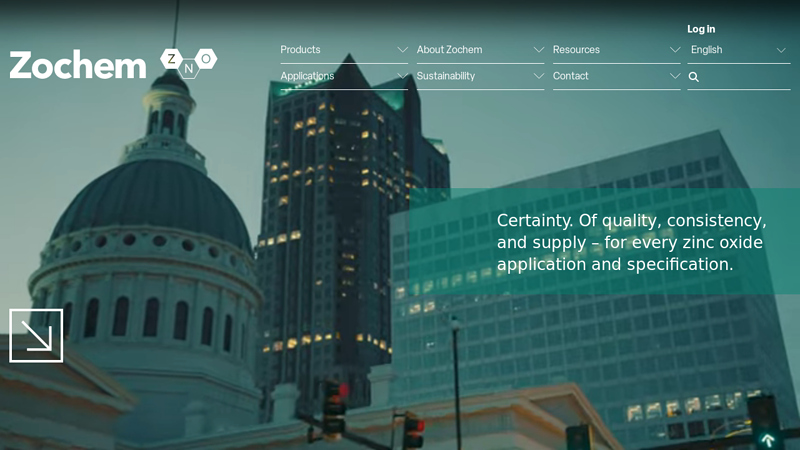Click the chevron next to Applications
The height and width of the screenshot is (450, 800).
(402, 76)
